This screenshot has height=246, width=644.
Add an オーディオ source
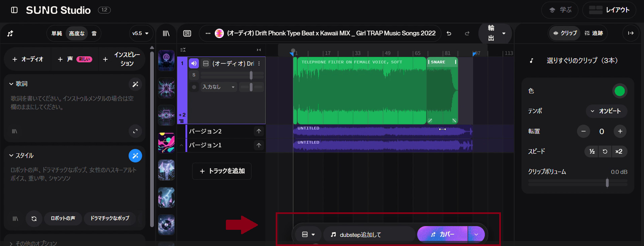(28, 59)
